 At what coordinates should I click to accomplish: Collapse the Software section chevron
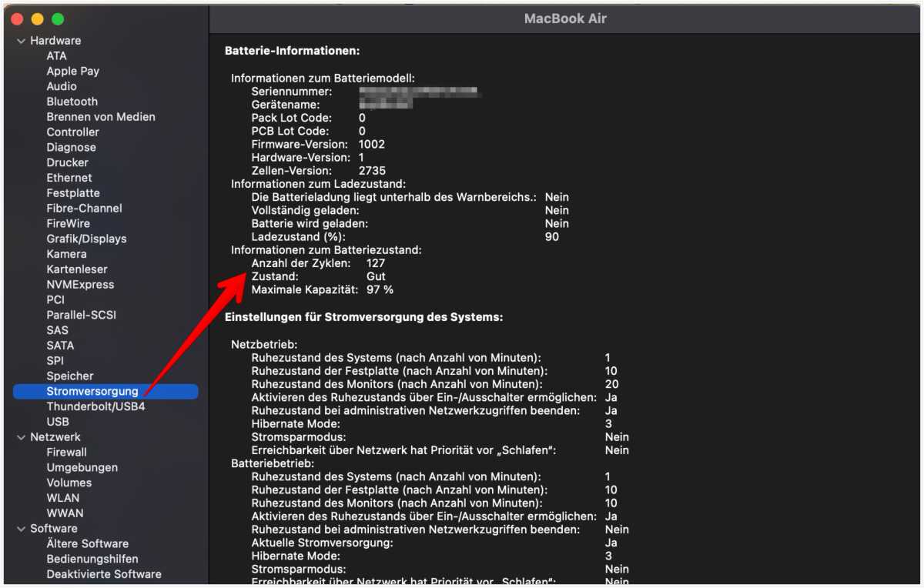(x=21, y=529)
